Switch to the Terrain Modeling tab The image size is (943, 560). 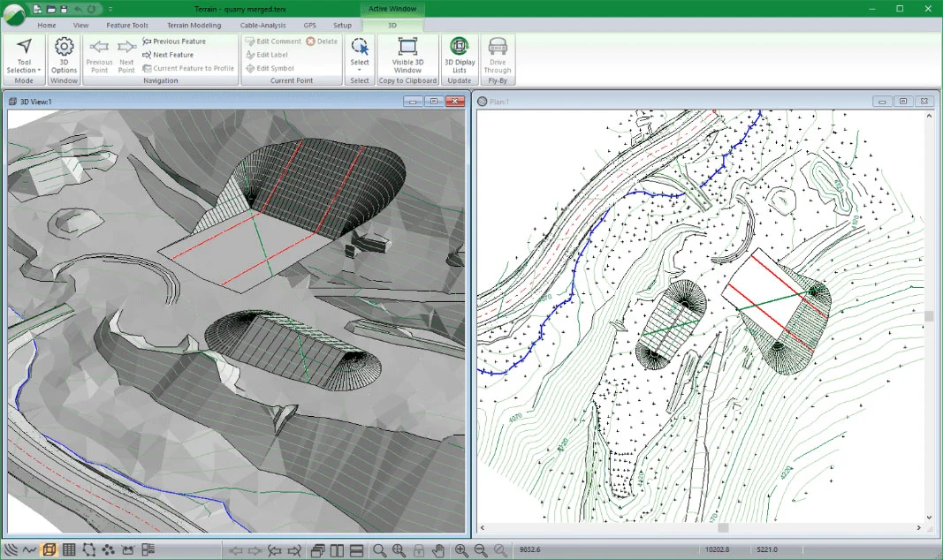pos(194,26)
